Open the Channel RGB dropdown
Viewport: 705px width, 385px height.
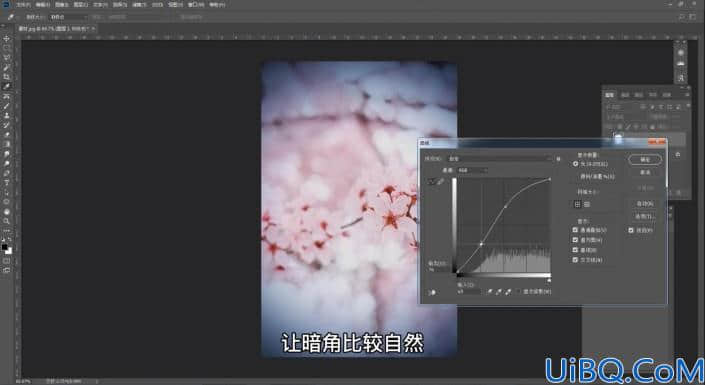[x=472, y=170]
